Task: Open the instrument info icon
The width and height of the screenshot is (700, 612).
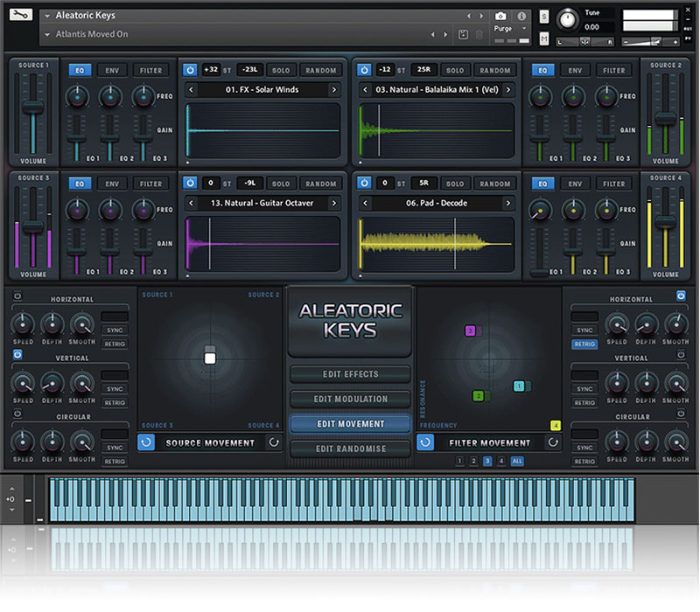Action: click(521, 16)
